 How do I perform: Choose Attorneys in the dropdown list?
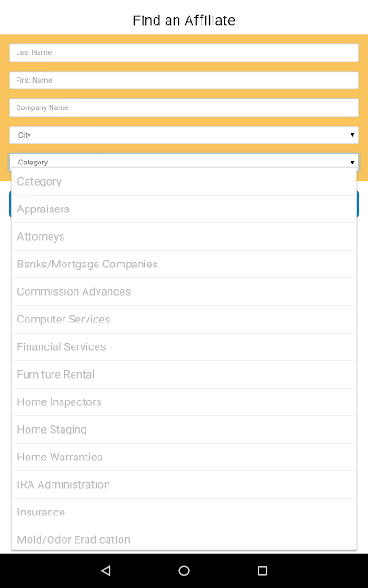pyautogui.click(x=184, y=237)
